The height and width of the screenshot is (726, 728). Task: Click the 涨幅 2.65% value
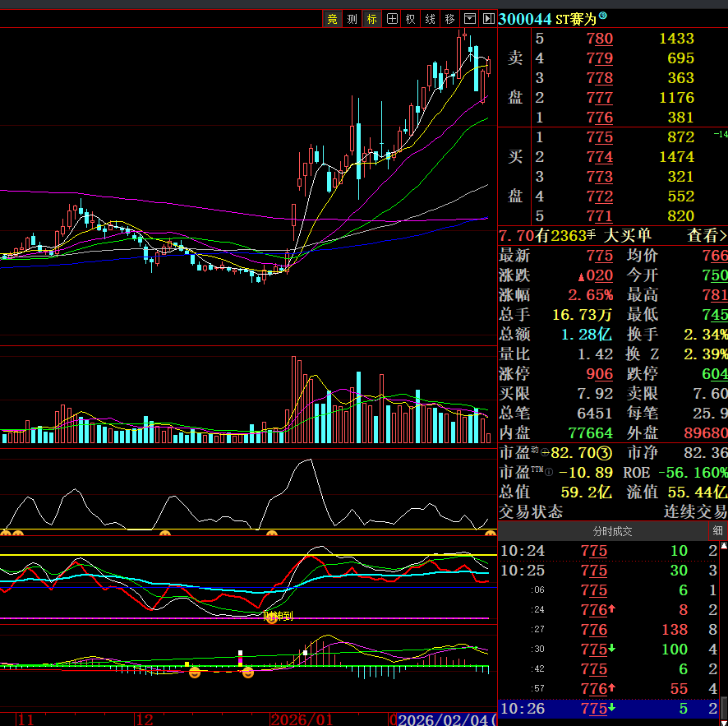point(590,295)
